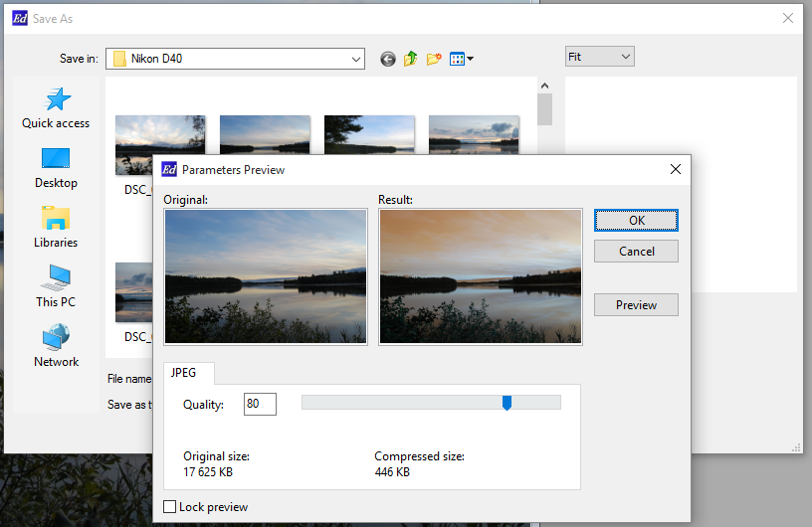The image size is (812, 527).
Task: Click OK in Parameters Preview
Action: tap(636, 221)
